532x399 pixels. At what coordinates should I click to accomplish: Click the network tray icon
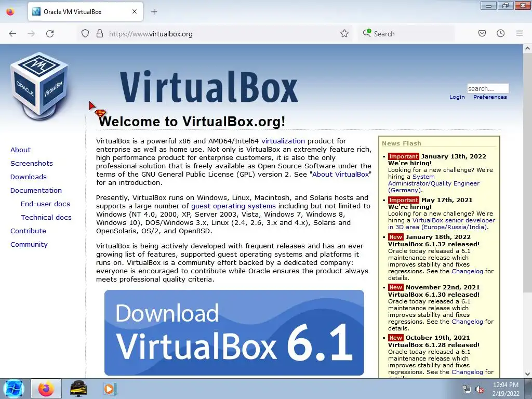coord(467,390)
